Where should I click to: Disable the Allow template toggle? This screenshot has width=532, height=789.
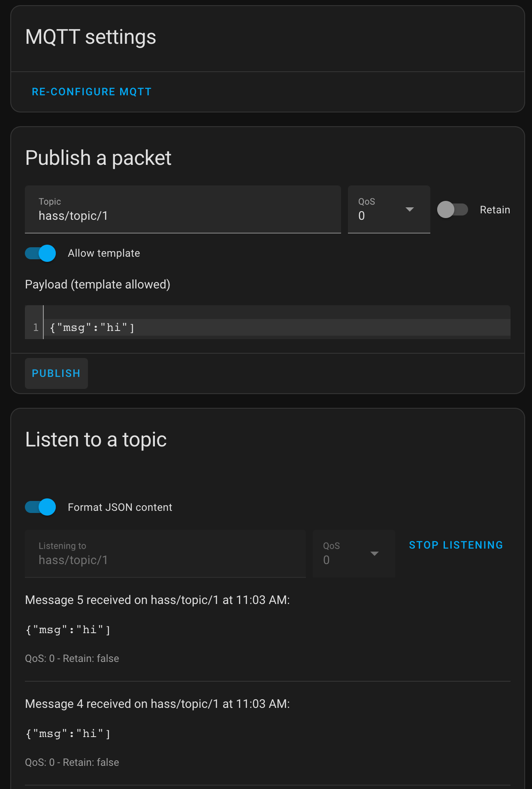click(x=40, y=253)
